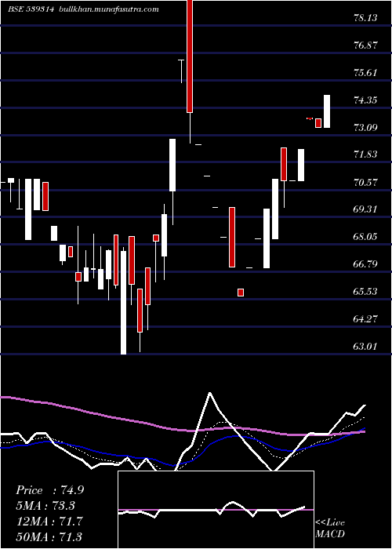Viewport: 392px width, 549px height.
Task: Click inside the MACD inset panel
Action: pyautogui.click(x=216, y=510)
